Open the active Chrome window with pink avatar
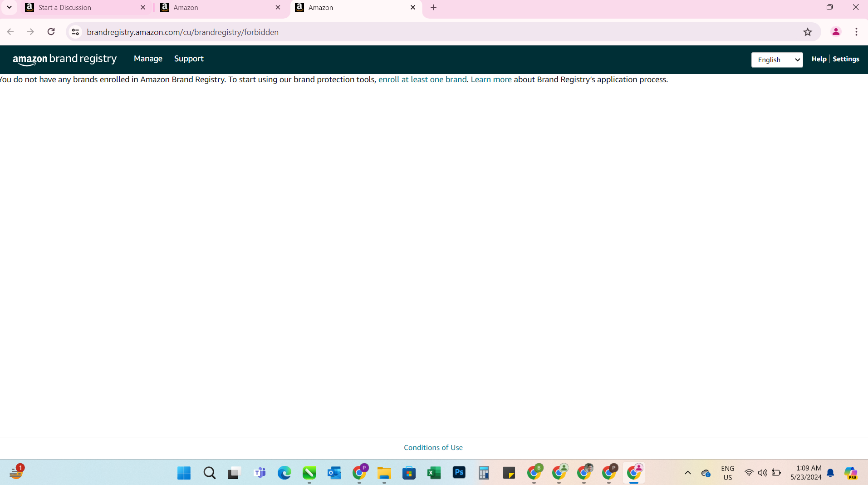868x485 pixels. pyautogui.click(x=634, y=473)
